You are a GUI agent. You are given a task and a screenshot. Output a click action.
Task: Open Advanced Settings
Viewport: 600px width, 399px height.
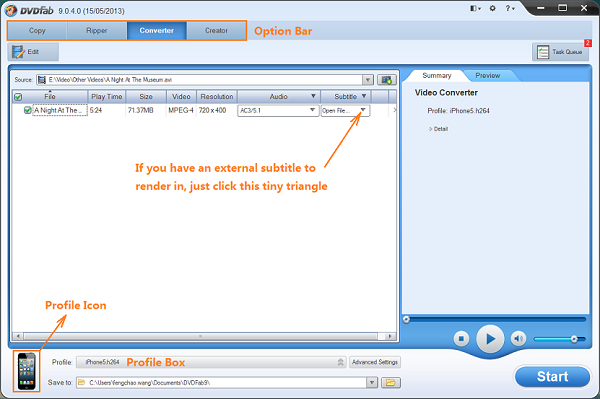375,362
